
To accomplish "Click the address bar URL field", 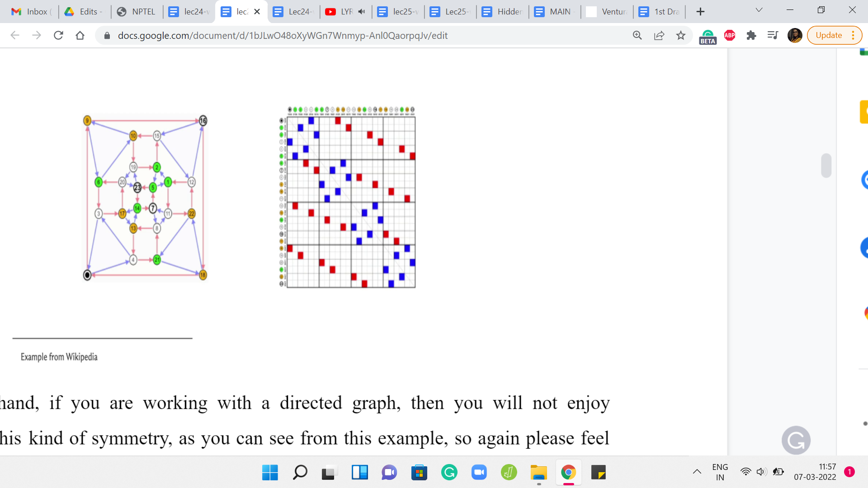I will pos(283,35).
